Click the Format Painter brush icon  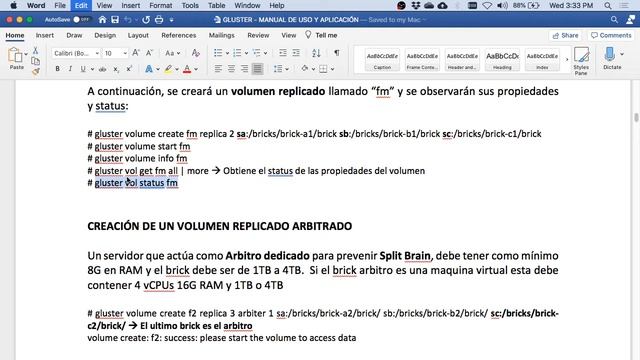36,71
